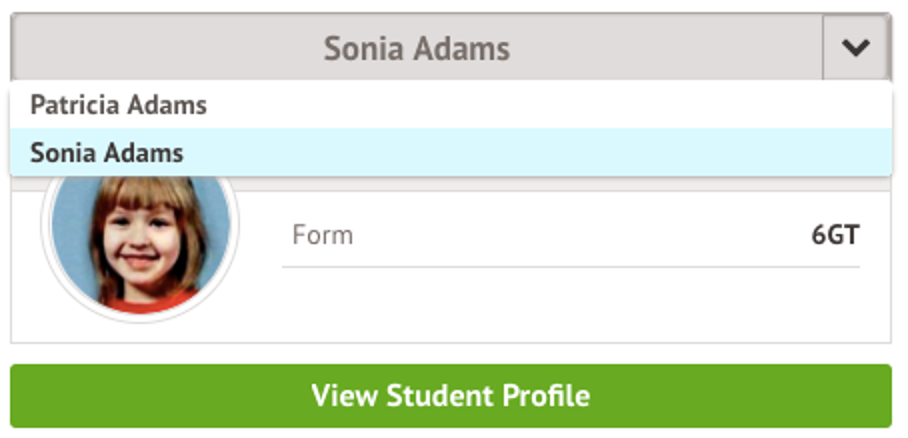Open Sonia's profile via View Student Profile

tap(450, 396)
